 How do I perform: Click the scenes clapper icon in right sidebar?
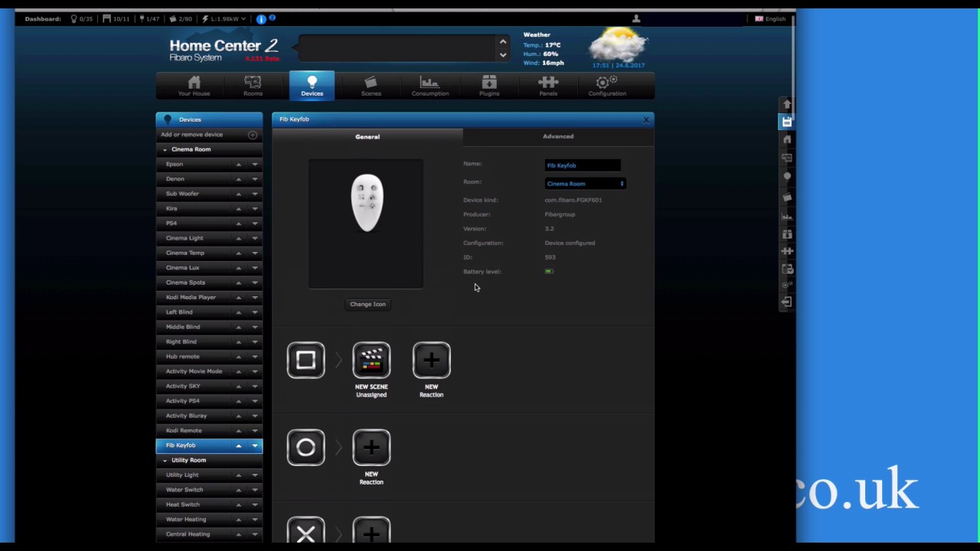tap(786, 197)
